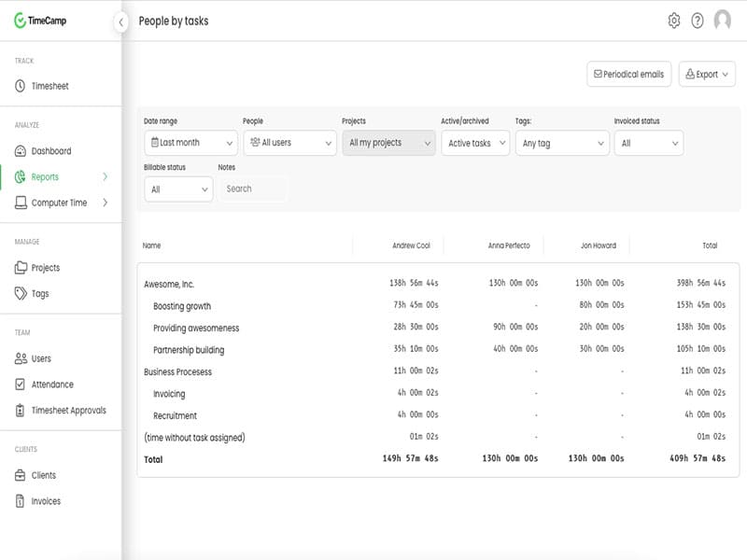The image size is (747, 560).
Task: Expand the Computer Time submenu
Action: [x=105, y=203]
